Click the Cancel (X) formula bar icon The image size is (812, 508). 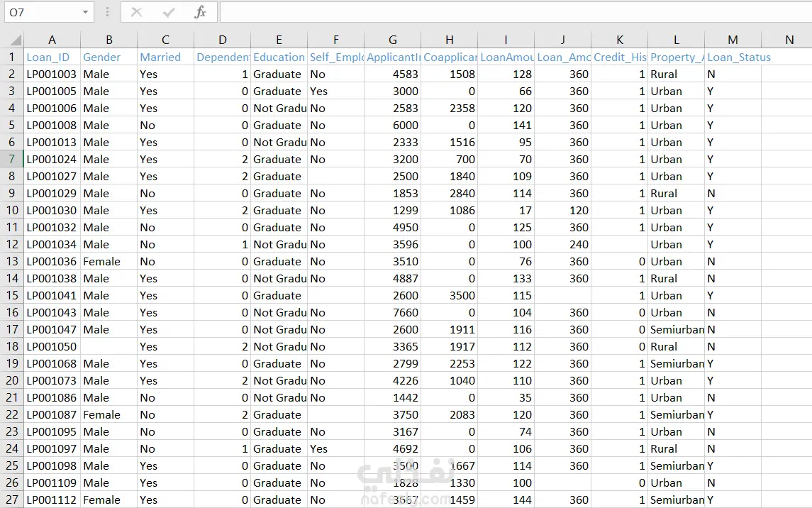coord(137,12)
